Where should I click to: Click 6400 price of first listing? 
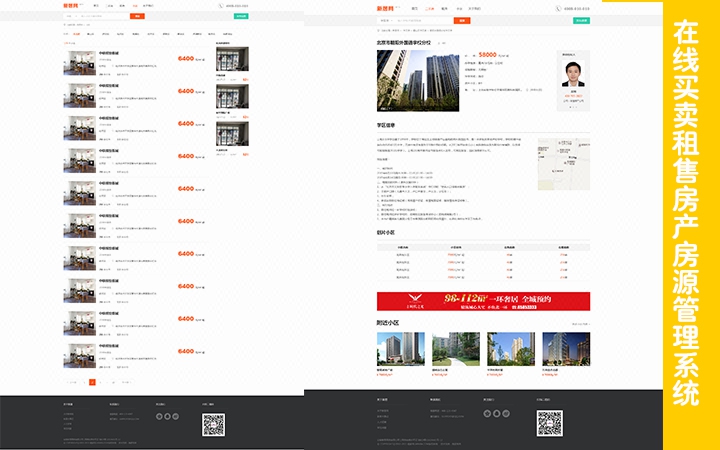point(186,58)
